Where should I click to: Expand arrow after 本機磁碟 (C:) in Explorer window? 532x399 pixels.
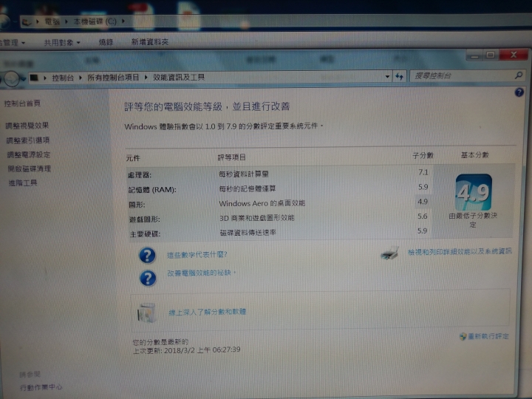pos(123,21)
